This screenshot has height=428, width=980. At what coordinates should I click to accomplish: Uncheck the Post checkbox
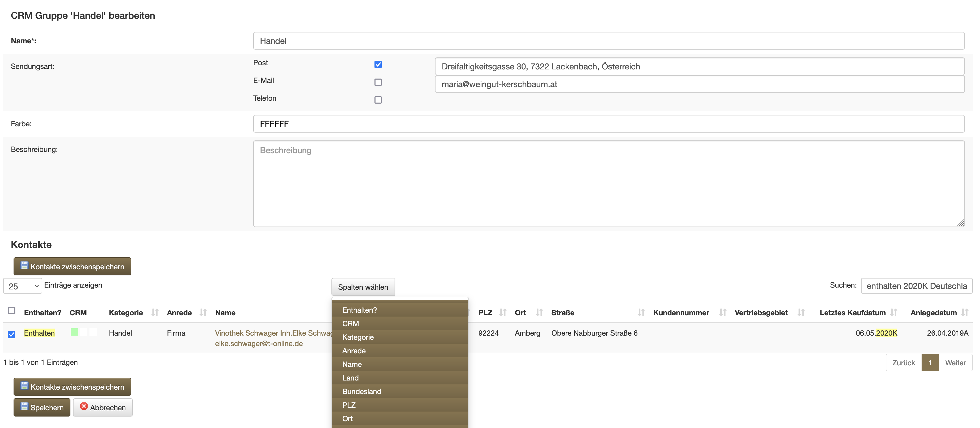tap(378, 64)
